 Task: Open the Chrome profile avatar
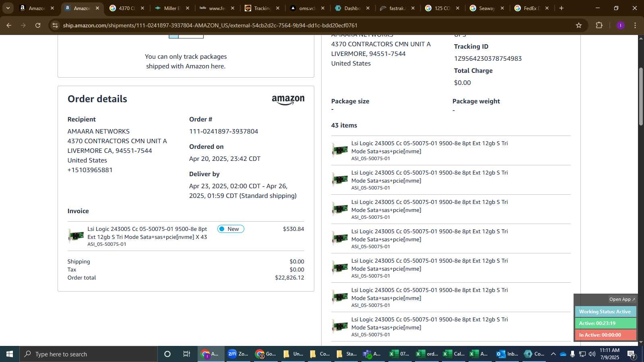(620, 25)
